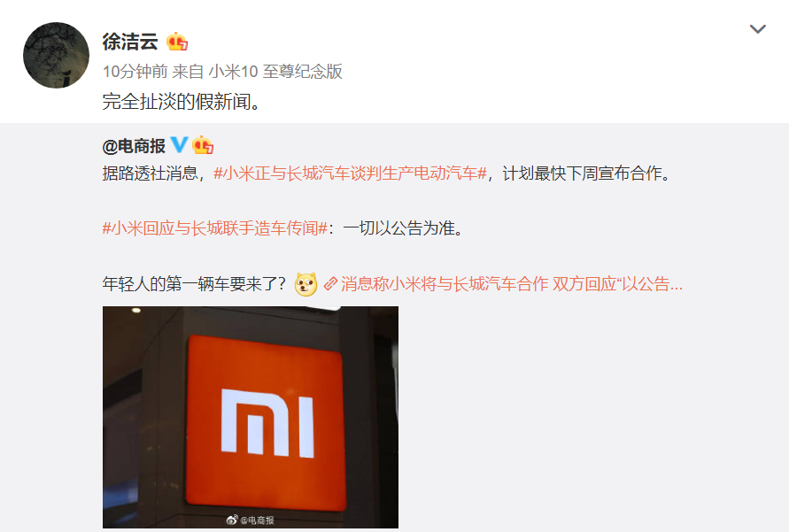Open hashtag #小米回应与长城联手造车传闻#

(x=215, y=228)
